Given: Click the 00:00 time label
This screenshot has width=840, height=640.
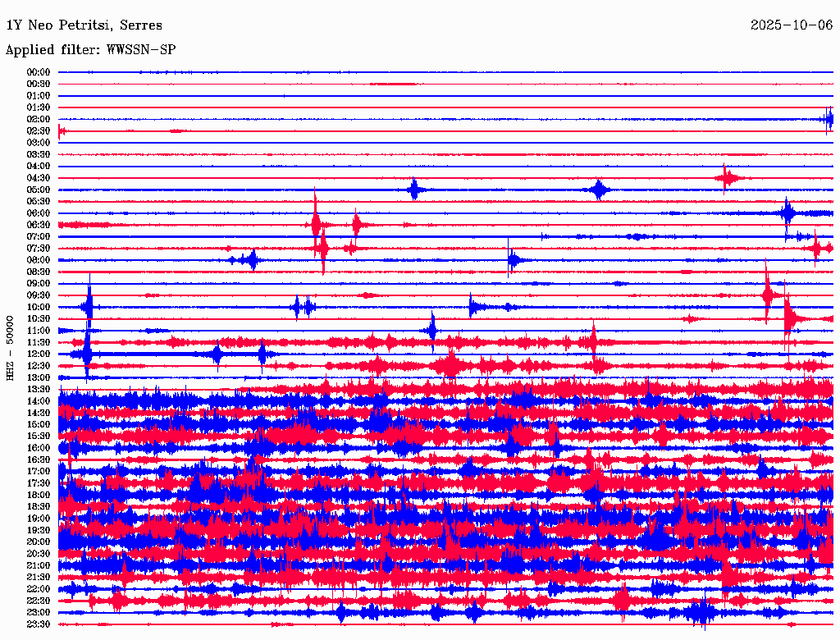Looking at the screenshot, I should [x=38, y=72].
